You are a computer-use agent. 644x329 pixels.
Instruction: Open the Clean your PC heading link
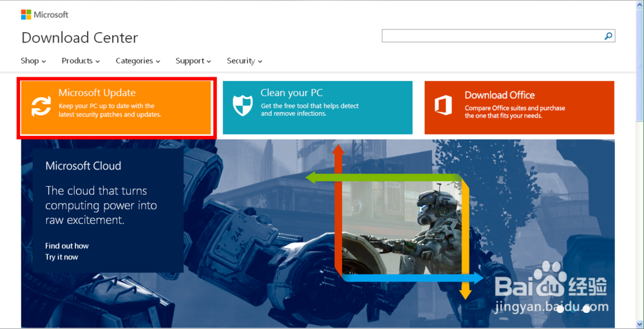pos(292,93)
